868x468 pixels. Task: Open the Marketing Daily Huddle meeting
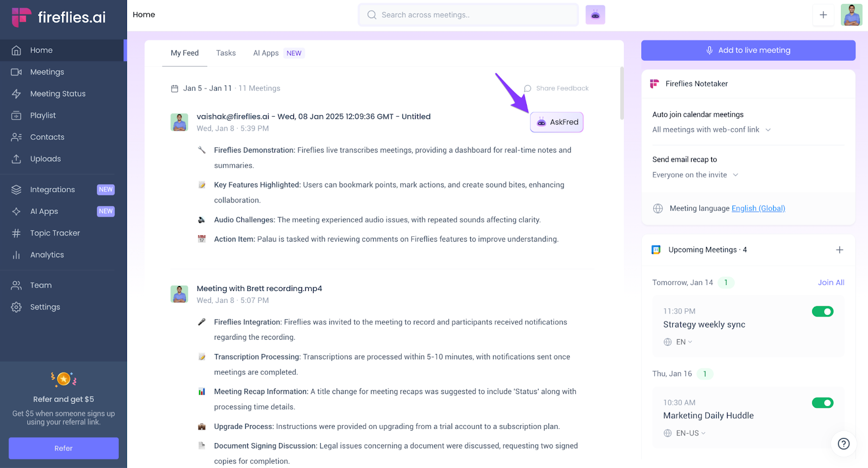tap(709, 416)
